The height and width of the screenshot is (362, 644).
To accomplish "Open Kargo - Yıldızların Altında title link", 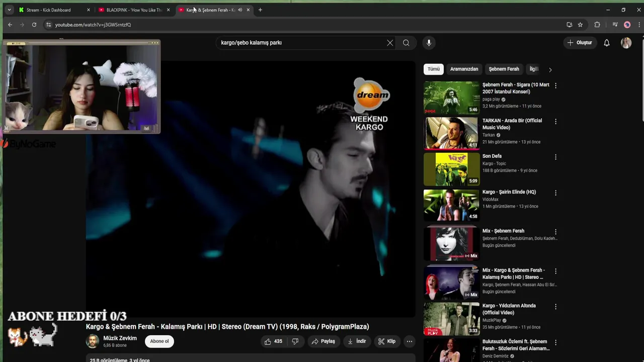I will click(x=509, y=309).
